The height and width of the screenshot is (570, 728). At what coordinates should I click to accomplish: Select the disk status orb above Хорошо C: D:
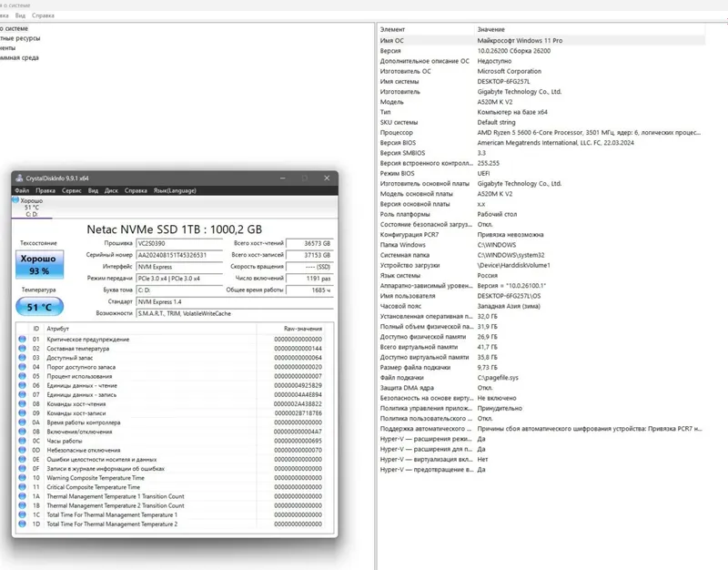pos(15,199)
